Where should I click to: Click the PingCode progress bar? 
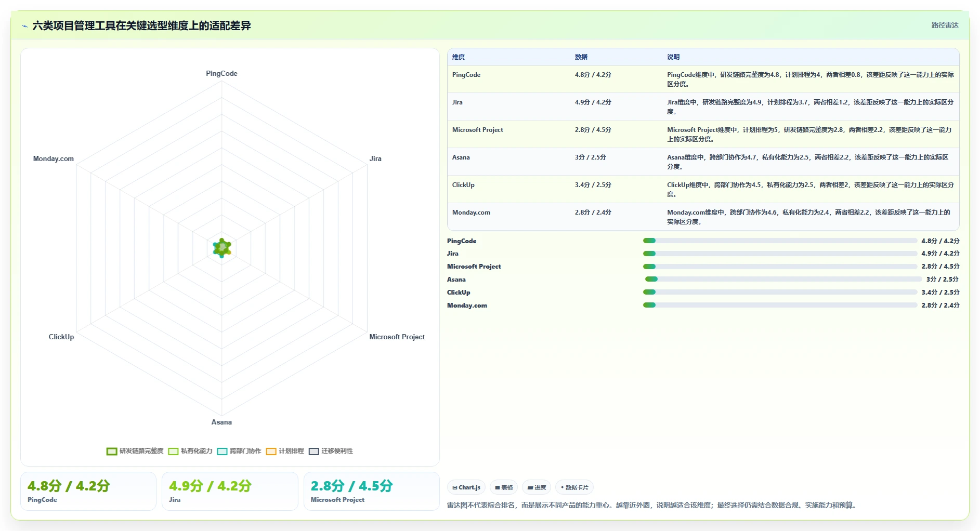tap(780, 241)
